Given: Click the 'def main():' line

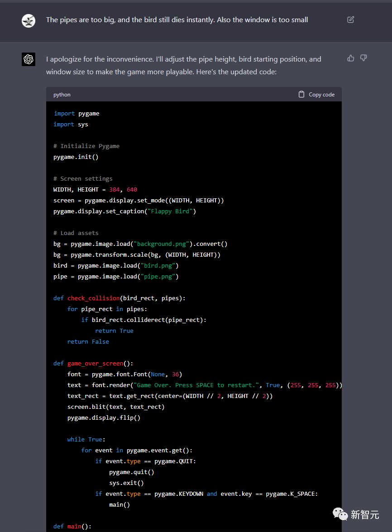Looking at the screenshot, I should [x=72, y=526].
